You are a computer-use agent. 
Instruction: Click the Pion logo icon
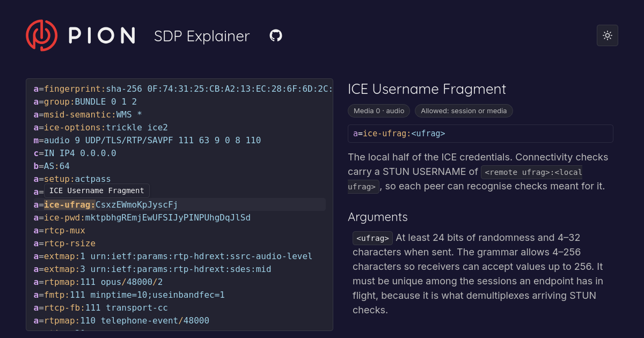[x=41, y=35]
